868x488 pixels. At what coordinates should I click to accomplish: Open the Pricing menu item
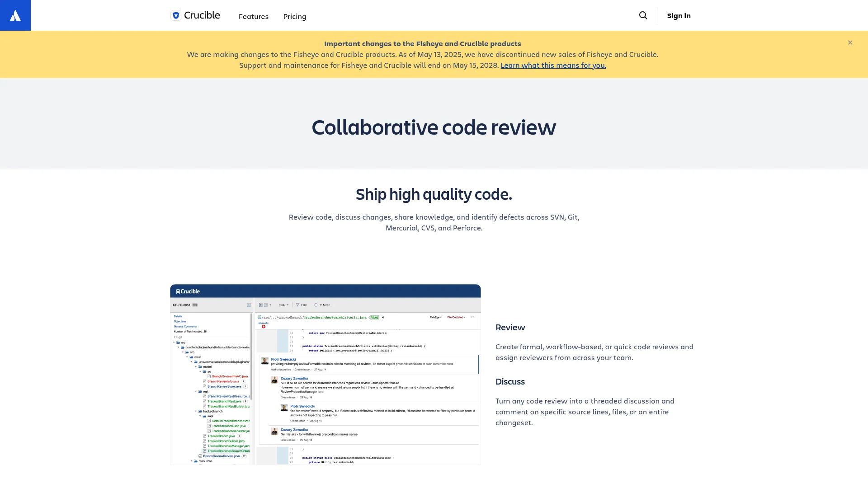(x=295, y=16)
